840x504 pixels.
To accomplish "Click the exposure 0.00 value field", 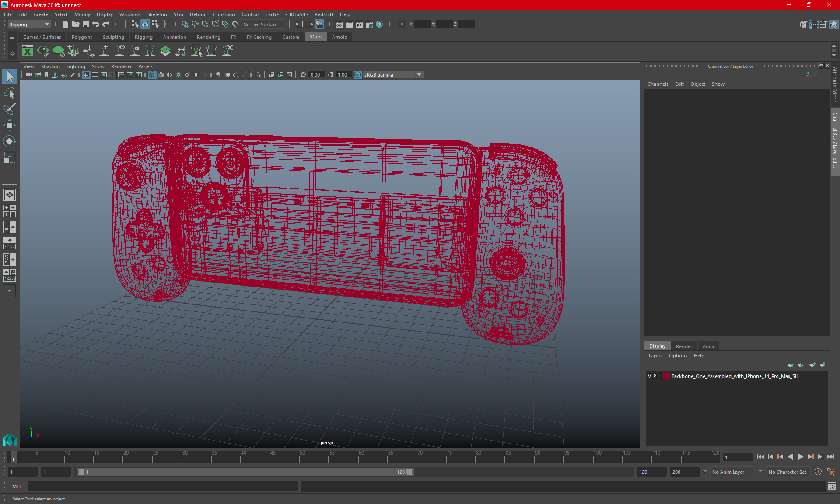I will pyautogui.click(x=316, y=75).
